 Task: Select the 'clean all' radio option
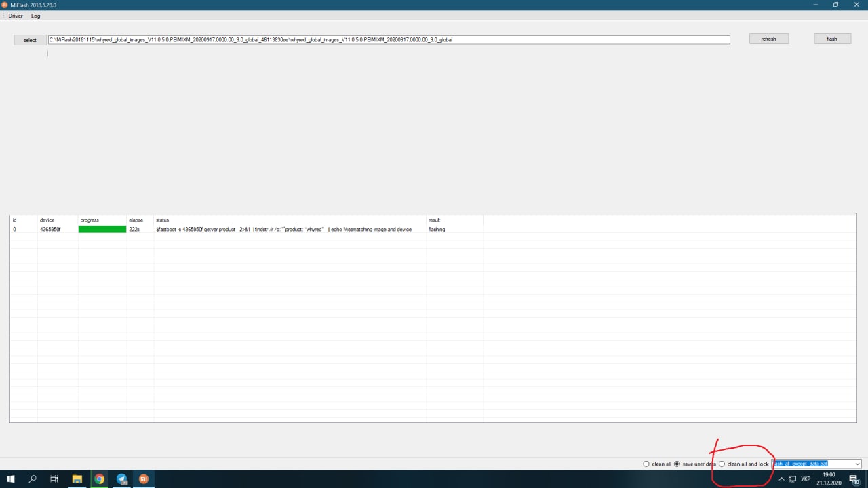(x=657, y=464)
